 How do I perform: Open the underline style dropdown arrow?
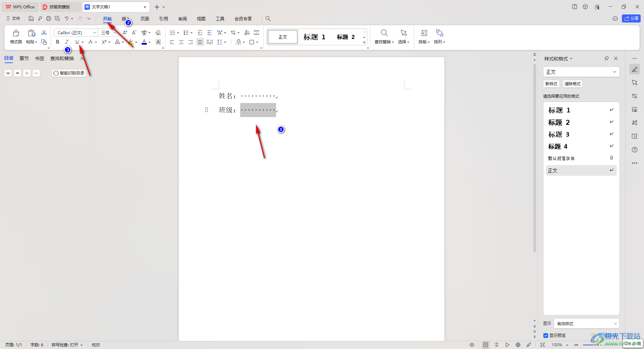pos(83,42)
